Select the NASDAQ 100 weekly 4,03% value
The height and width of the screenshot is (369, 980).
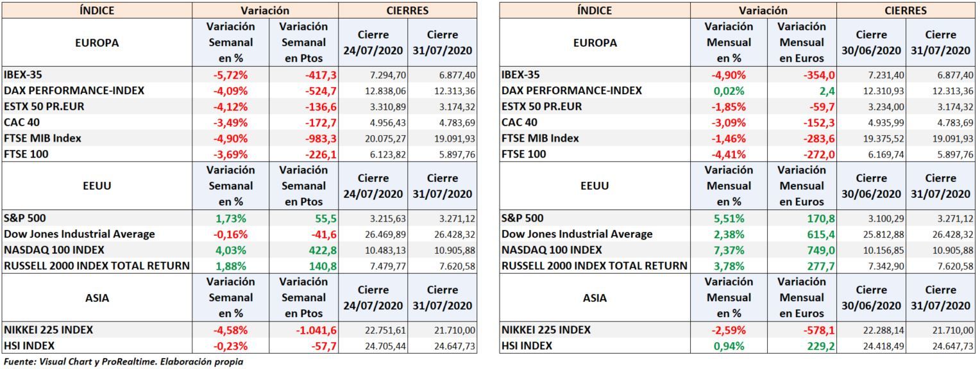point(230,250)
